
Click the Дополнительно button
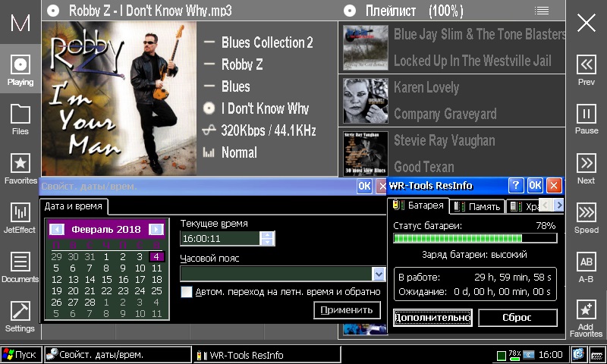tap(432, 318)
